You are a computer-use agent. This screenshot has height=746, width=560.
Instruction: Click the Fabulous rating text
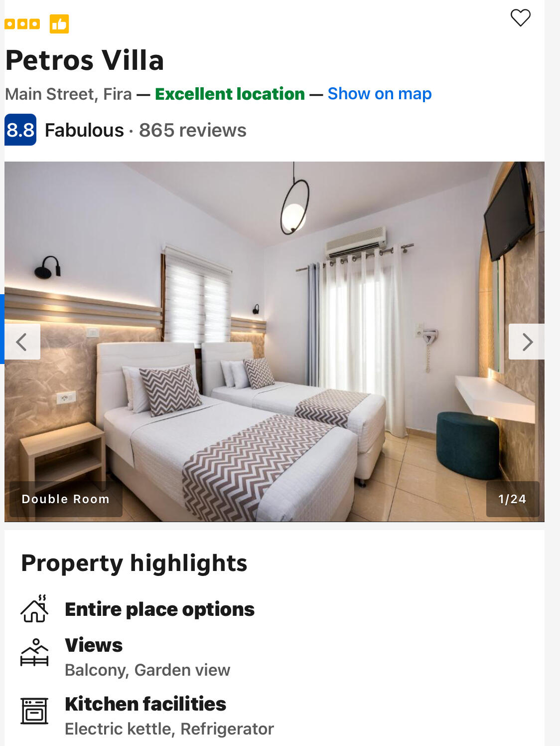pyautogui.click(x=84, y=130)
